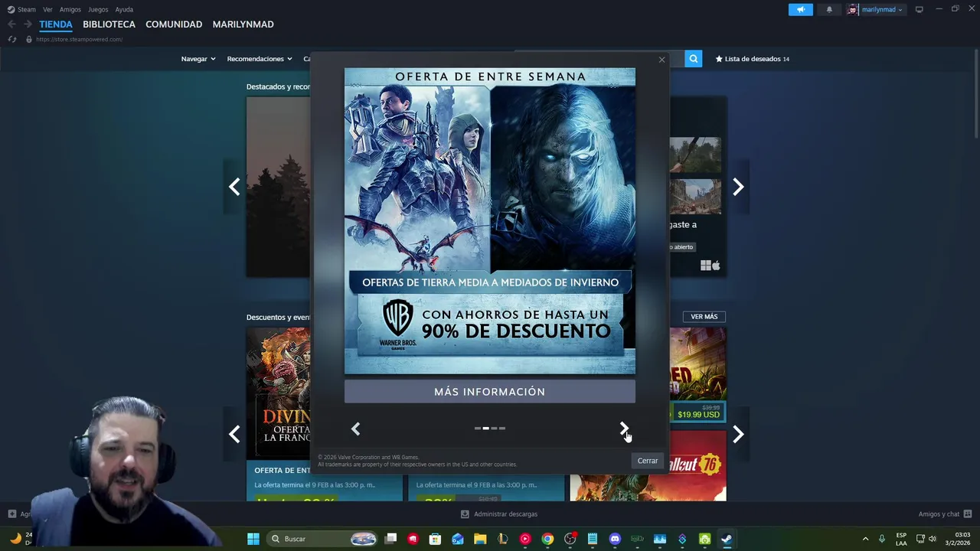Expand the Navegar dropdown

click(198, 59)
